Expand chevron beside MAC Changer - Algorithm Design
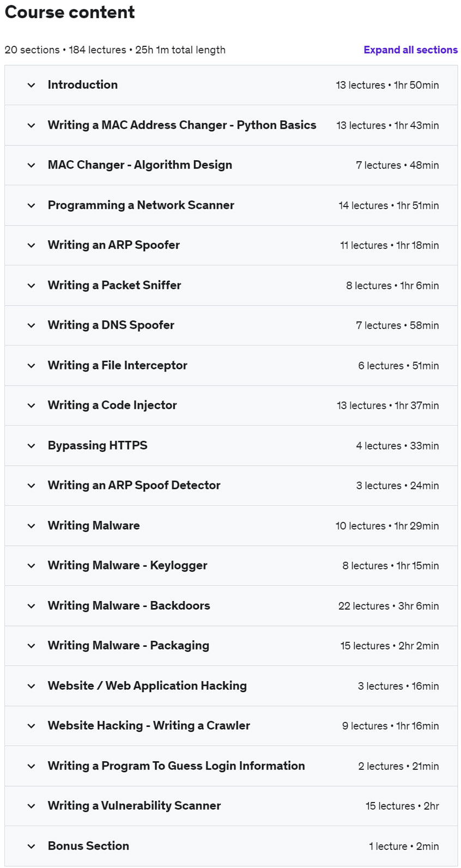Image resolution: width=461 pixels, height=868 pixels. click(x=31, y=165)
